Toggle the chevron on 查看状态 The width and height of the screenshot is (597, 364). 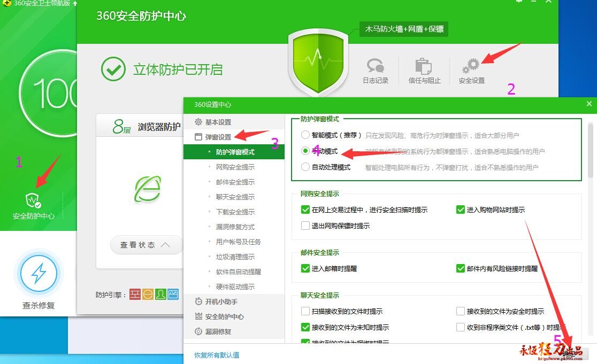point(165,245)
